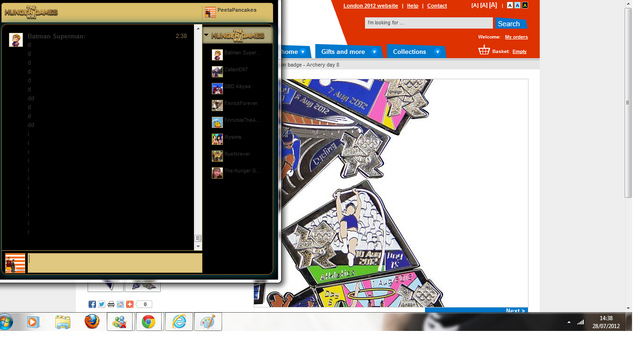640x360 pixels.
Task: Click the network signal tray icon
Action: pyautogui.click(x=580, y=322)
